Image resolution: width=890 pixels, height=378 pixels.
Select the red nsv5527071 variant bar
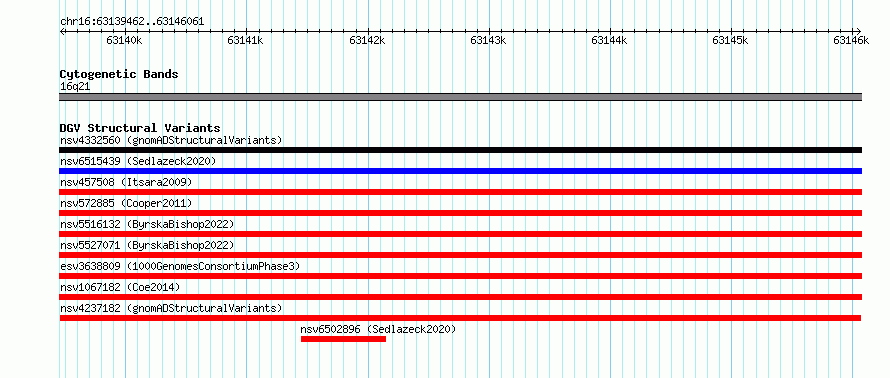(460, 255)
